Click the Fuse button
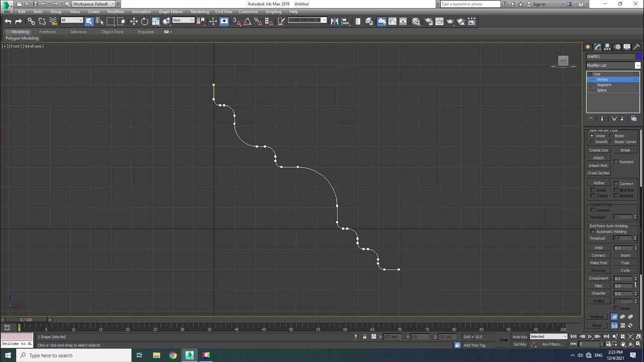The image size is (644, 362). point(625,263)
